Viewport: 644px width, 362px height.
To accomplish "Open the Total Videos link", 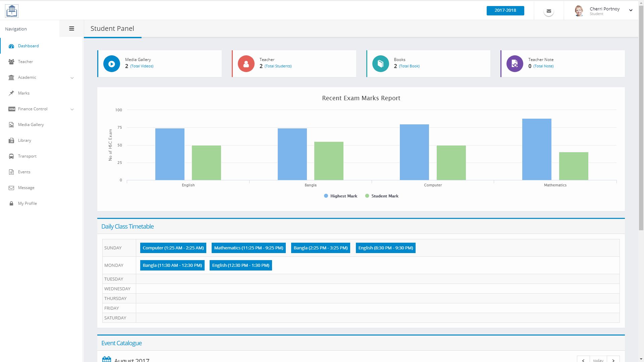I will tap(142, 66).
